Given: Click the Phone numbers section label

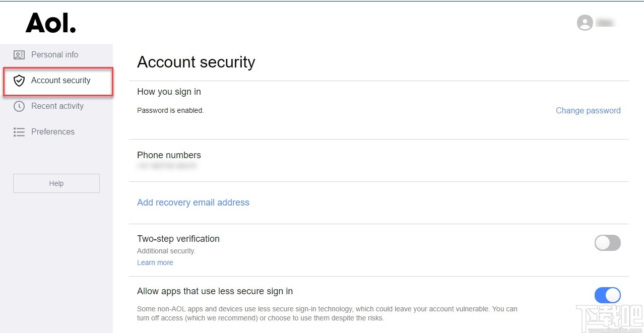Looking at the screenshot, I should coord(169,155).
